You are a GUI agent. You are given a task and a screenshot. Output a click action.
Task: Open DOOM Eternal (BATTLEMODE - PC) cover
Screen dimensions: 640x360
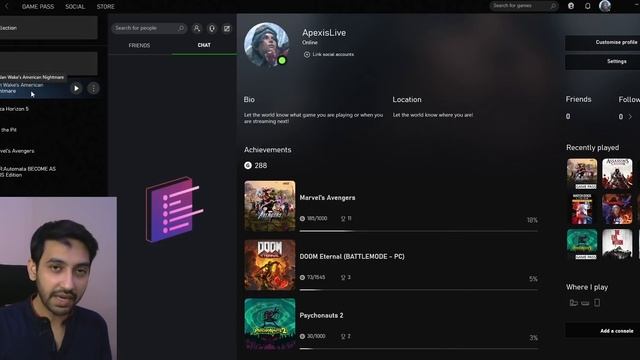coord(270,265)
